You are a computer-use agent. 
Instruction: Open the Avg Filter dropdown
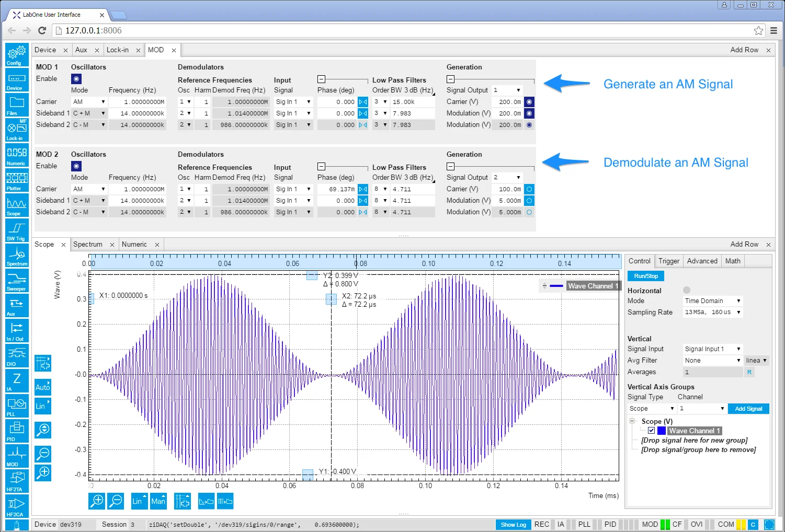click(x=713, y=361)
